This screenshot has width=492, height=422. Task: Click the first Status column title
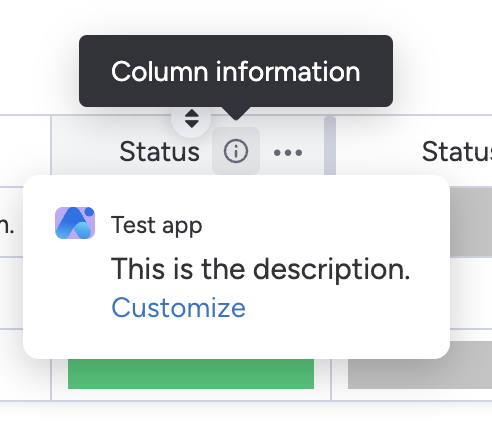point(159,152)
